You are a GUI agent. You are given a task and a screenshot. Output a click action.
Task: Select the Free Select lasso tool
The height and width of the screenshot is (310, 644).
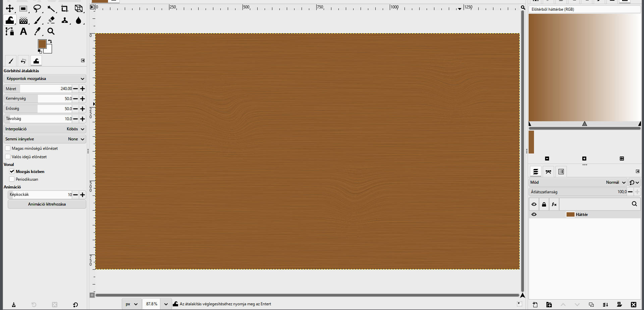pos(37,8)
